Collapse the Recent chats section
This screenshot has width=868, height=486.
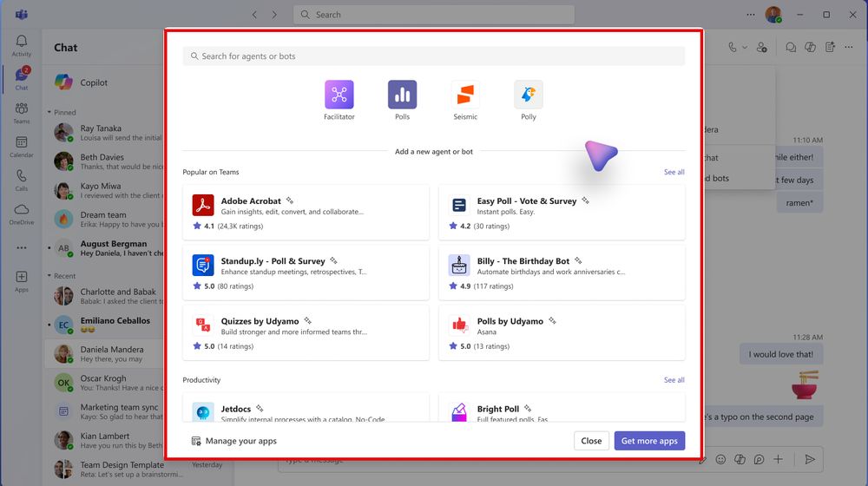(49, 276)
